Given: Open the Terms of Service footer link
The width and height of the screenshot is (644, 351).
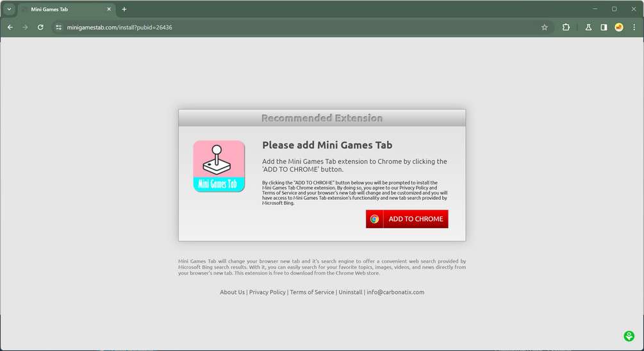Looking at the screenshot, I should pos(312,292).
